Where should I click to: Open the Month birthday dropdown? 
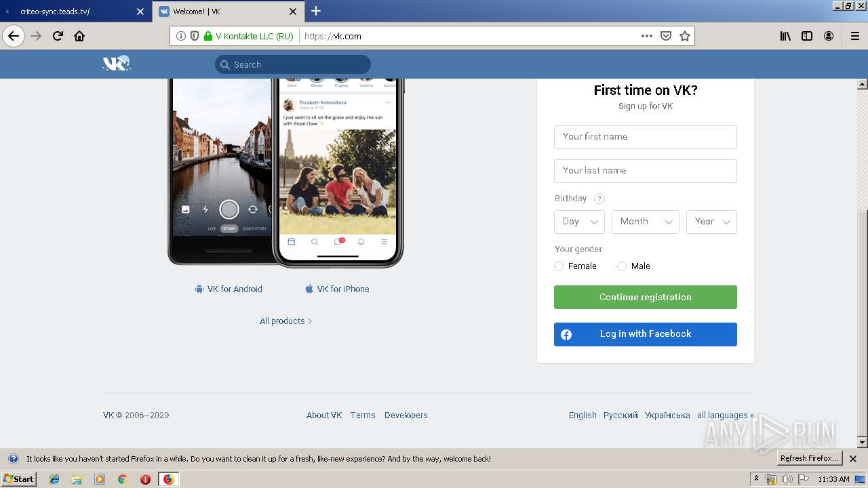(x=646, y=222)
